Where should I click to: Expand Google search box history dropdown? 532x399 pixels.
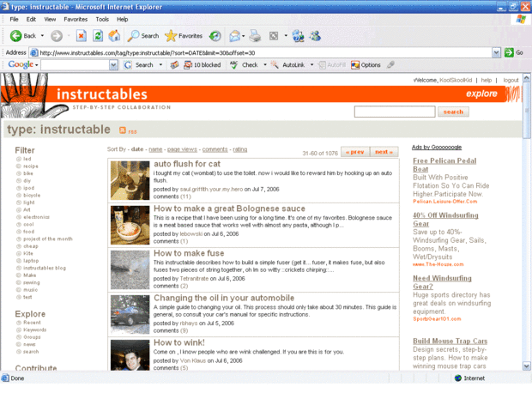point(113,65)
